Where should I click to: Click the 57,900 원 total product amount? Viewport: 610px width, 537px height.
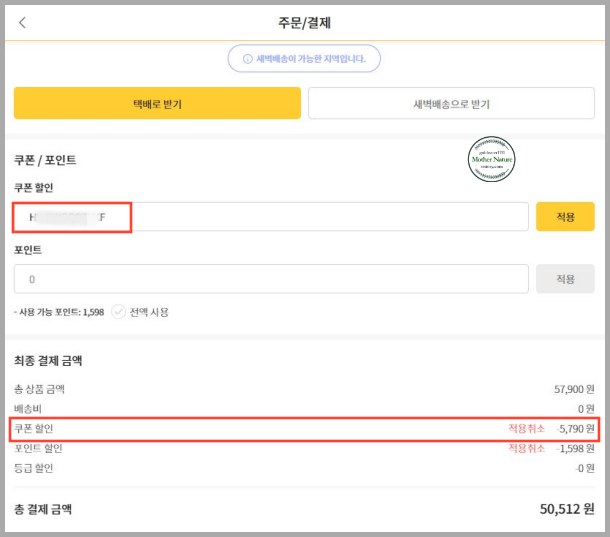[574, 389]
